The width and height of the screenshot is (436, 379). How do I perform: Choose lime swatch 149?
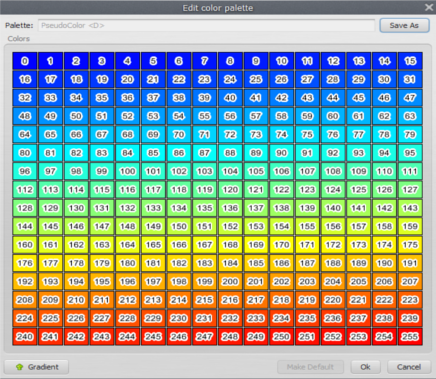click(x=153, y=226)
